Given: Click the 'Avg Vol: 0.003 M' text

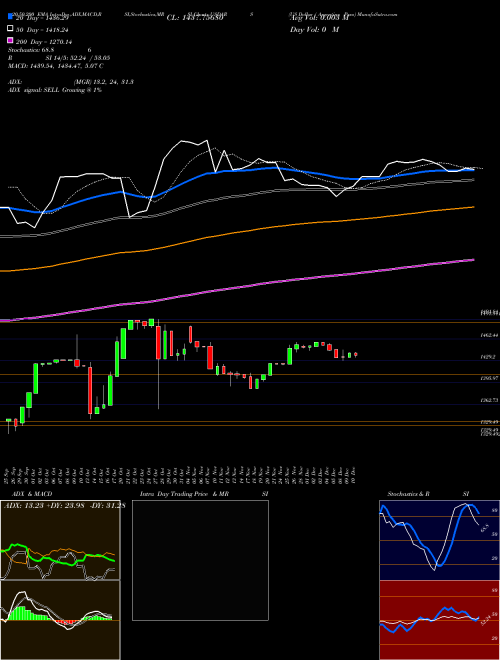Looking at the screenshot, I should pyautogui.click(x=319, y=18).
